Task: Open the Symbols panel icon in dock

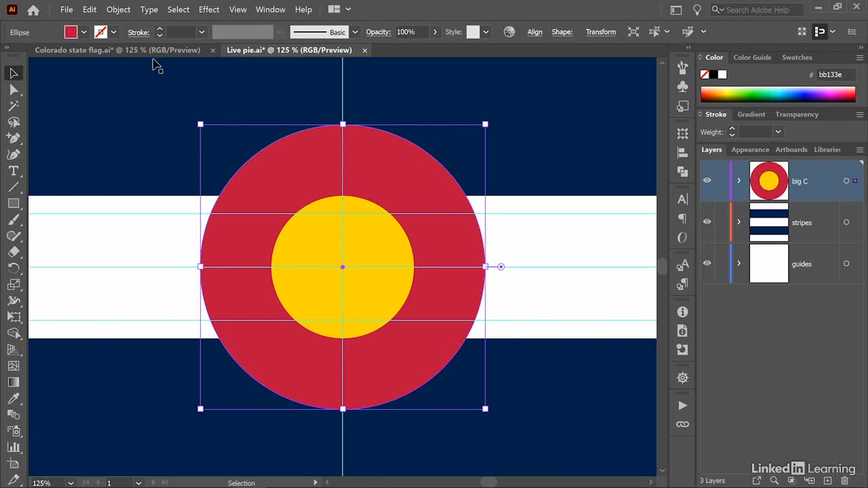Action: coord(683,86)
